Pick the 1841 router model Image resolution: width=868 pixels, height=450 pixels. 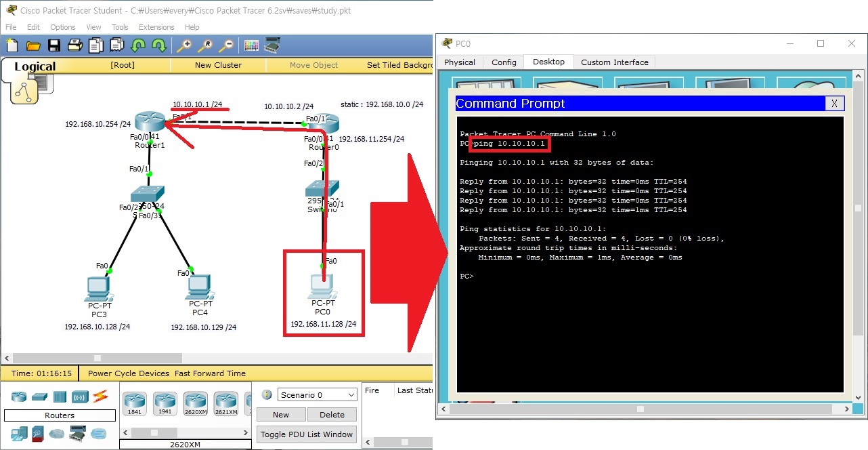point(134,403)
